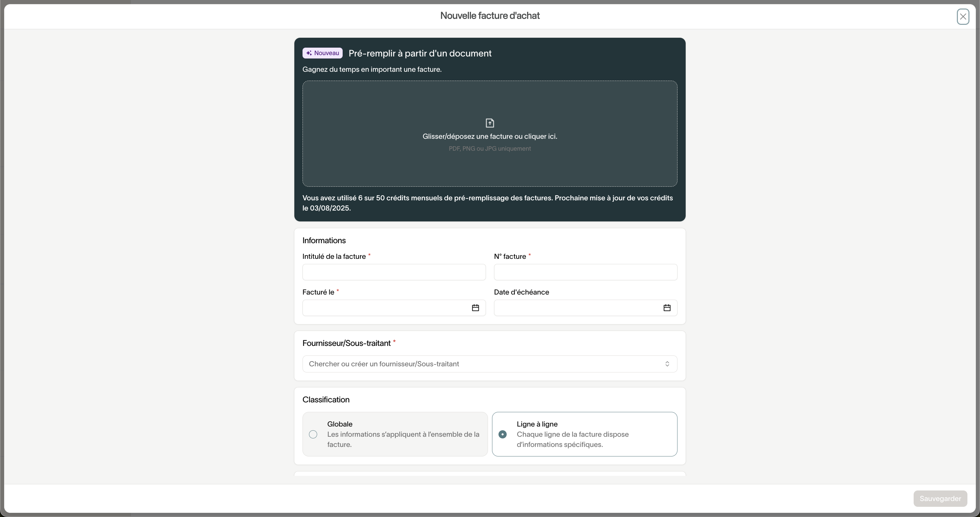Click the N° facture input field
Screen dimensions: 980x517
tap(585, 272)
